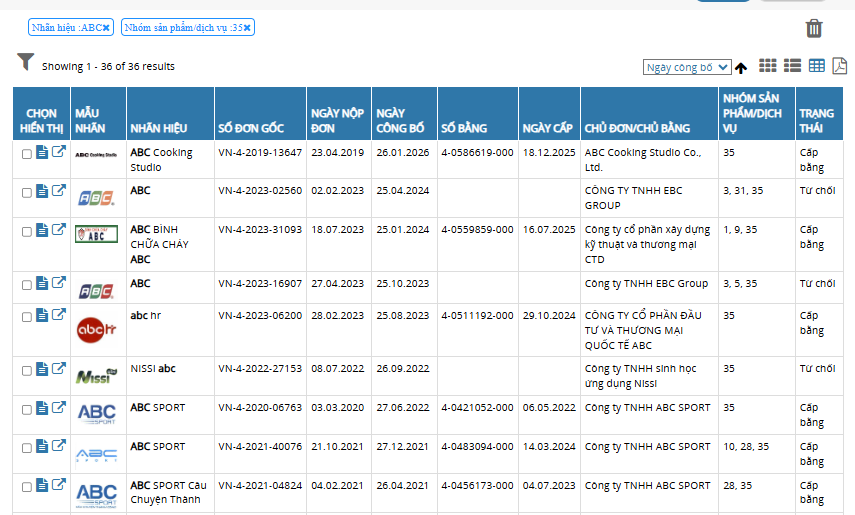Open document details for ABC Cooking Studio
Screen dimensions: 855x515
[x=42, y=152]
